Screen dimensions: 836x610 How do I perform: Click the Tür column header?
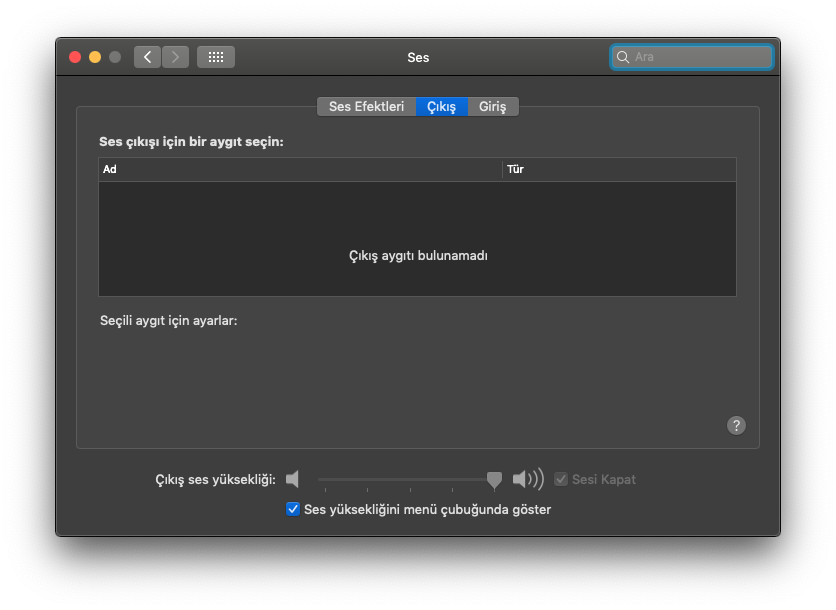[618, 169]
